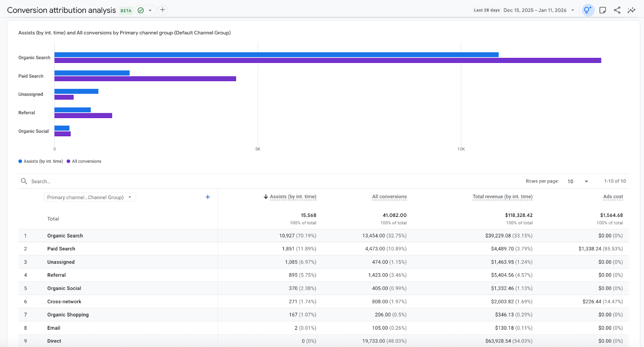Click the table search magnifier icon
The width and height of the screenshot is (644, 347).
(x=24, y=181)
